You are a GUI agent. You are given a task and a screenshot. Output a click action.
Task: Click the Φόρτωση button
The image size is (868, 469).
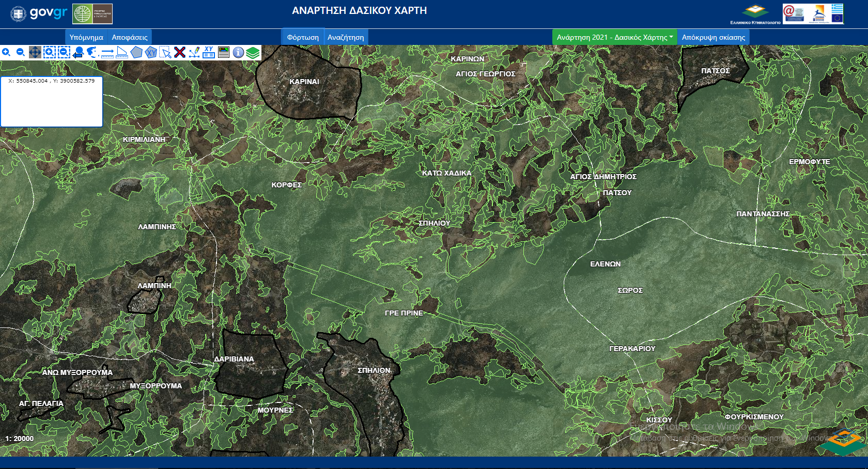pos(303,37)
